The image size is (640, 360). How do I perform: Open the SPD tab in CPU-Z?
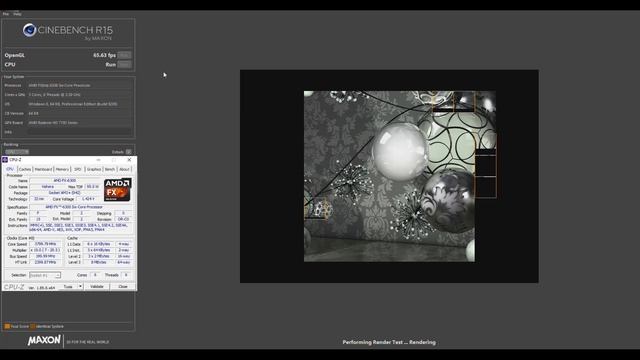point(78,169)
